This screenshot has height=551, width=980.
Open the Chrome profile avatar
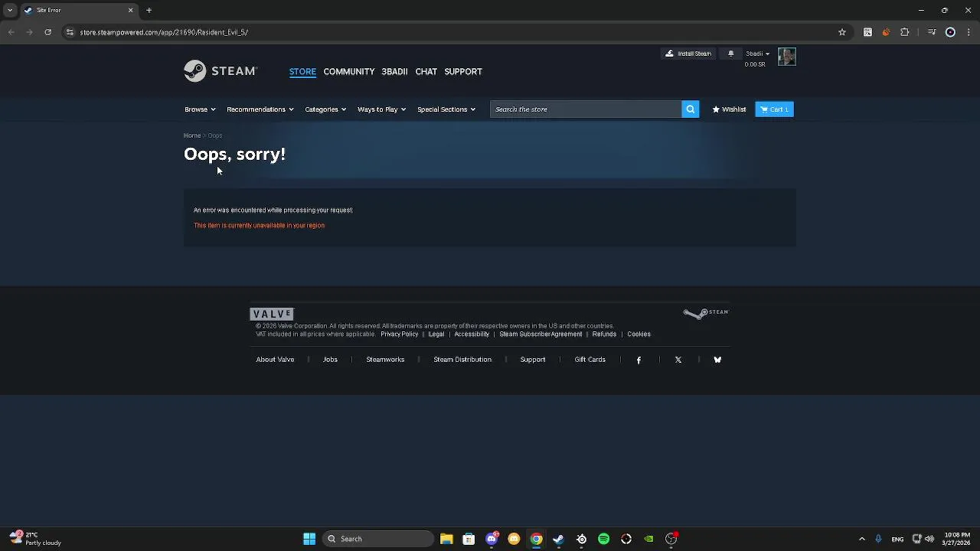pyautogui.click(x=950, y=32)
